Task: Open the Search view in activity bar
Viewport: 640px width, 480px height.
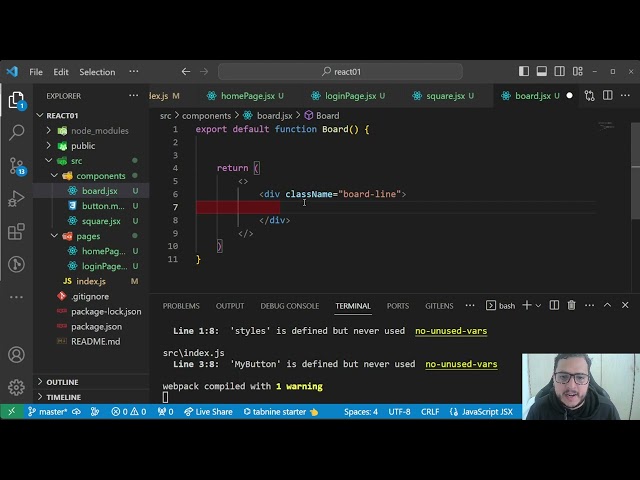Action: [16, 133]
